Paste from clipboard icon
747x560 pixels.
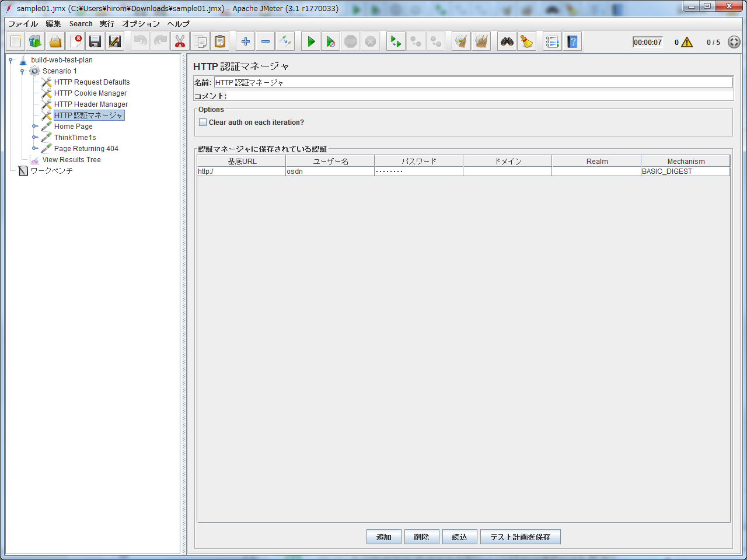[220, 41]
